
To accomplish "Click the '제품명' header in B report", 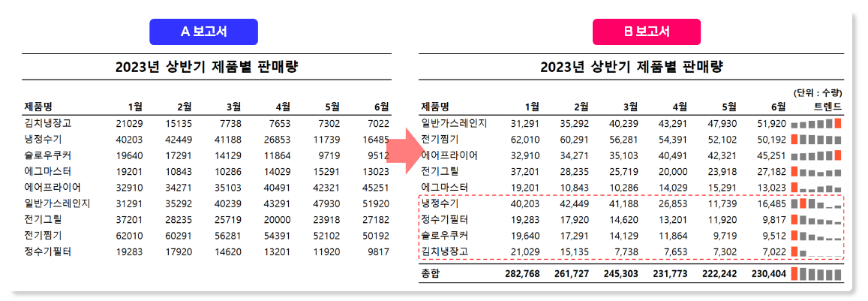I will (x=435, y=107).
